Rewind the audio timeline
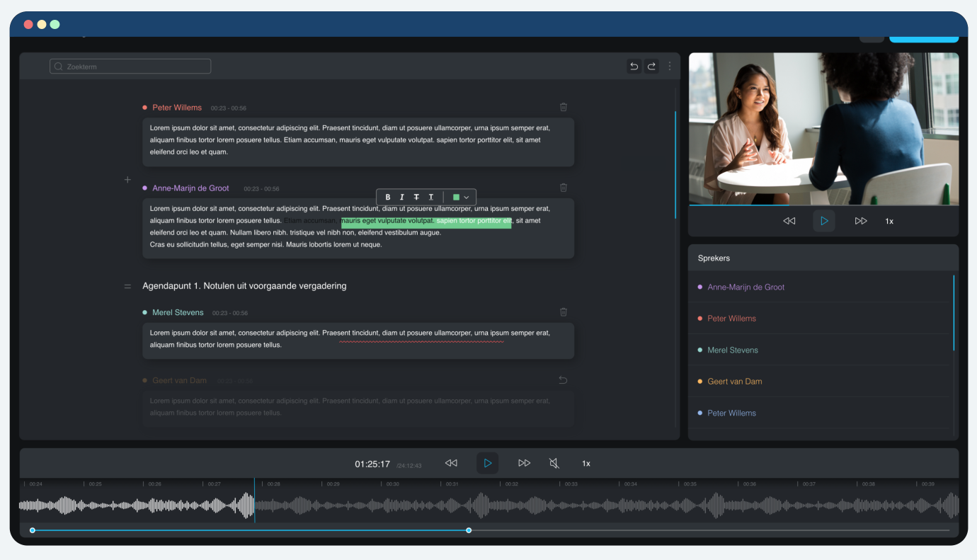Image resolution: width=977 pixels, height=560 pixels. [451, 463]
